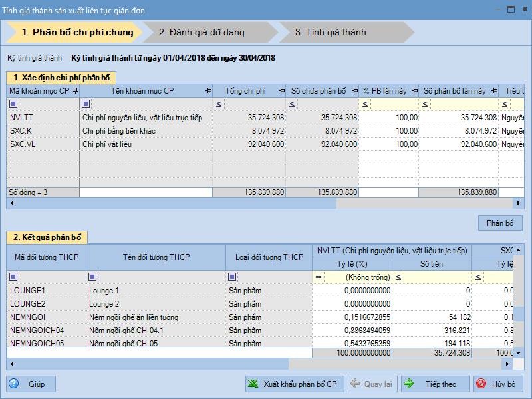Pin the Số chưa phân bổ column
This screenshot has width=532, height=399.
355,91
